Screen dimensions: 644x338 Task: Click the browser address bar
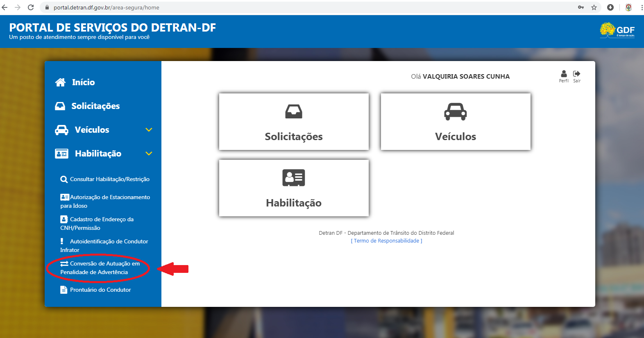coord(287,7)
